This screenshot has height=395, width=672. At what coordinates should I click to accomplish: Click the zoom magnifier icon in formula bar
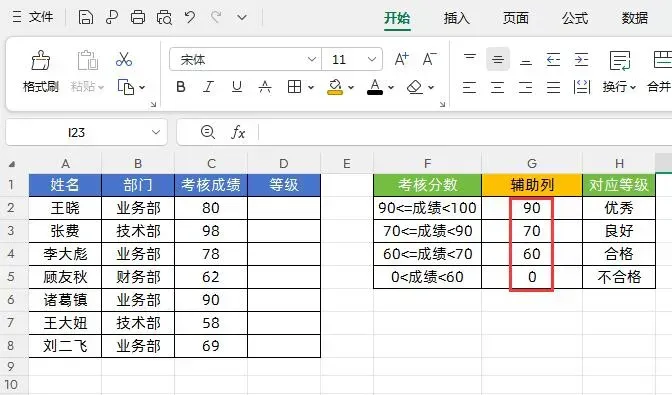point(208,132)
